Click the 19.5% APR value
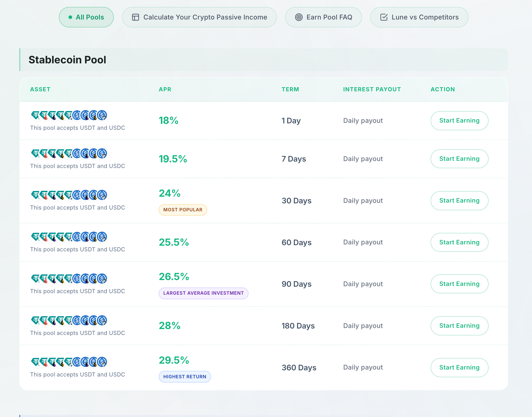This screenshot has height=417, width=532. [173, 159]
